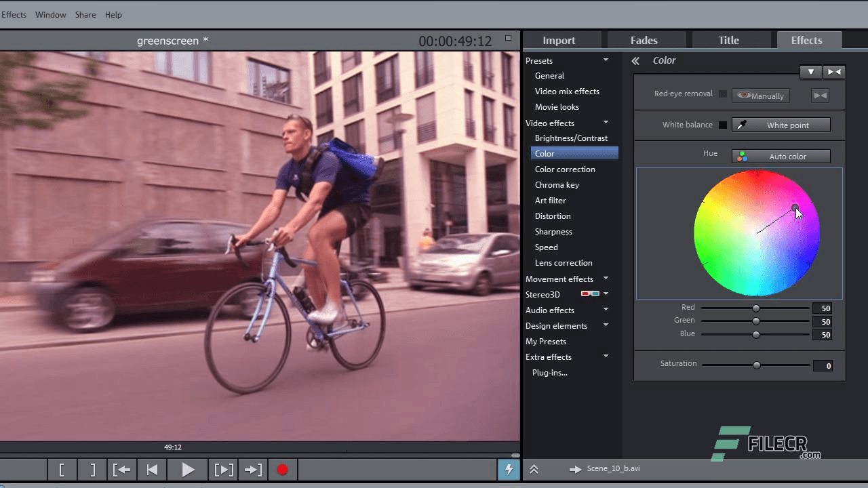Open Plug-ins from the effects list

(x=549, y=372)
